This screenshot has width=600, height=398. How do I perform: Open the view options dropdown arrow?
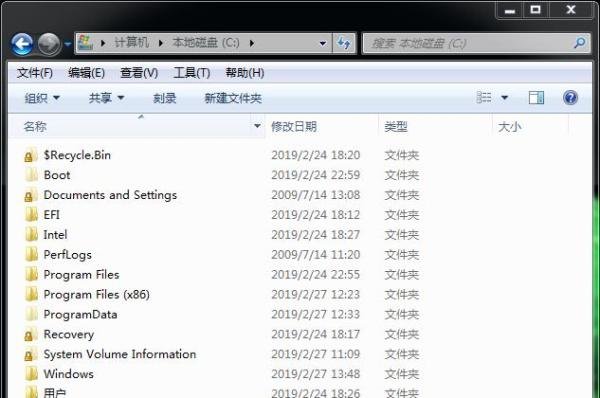pos(504,98)
